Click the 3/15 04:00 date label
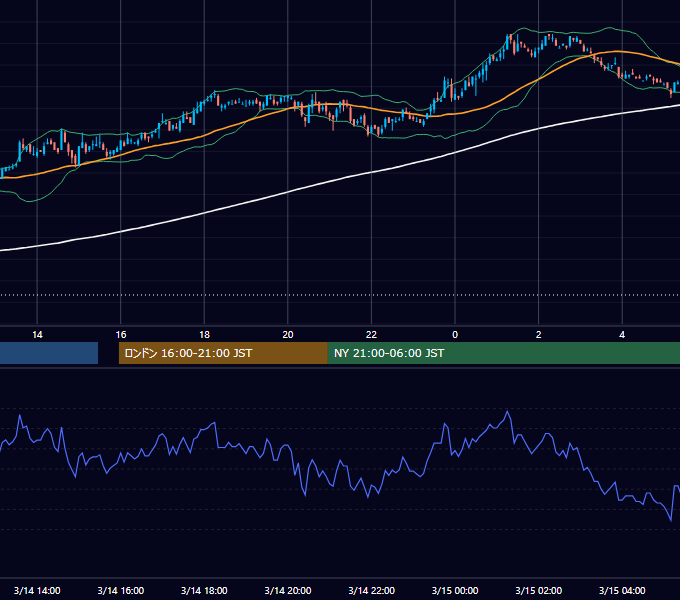The height and width of the screenshot is (600, 680). point(622,590)
